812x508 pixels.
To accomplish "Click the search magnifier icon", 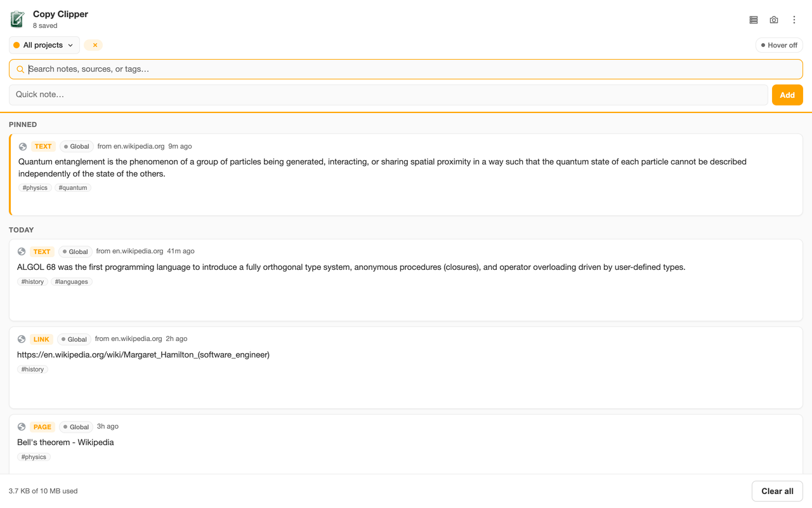I will coord(20,69).
